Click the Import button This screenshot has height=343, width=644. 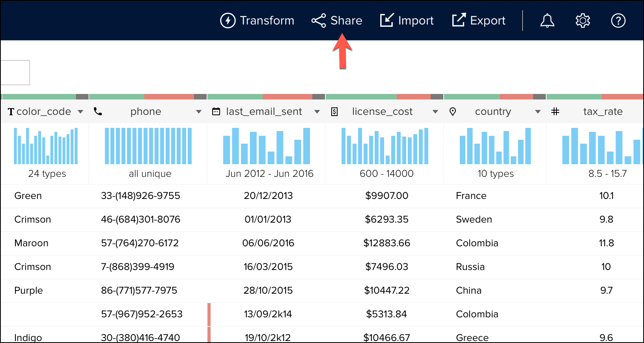pyautogui.click(x=407, y=21)
